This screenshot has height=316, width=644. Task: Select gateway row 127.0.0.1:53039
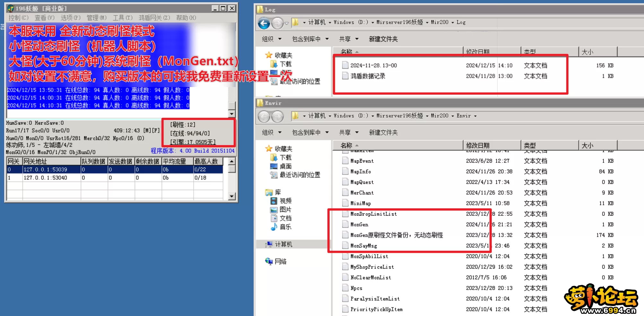[x=115, y=169]
